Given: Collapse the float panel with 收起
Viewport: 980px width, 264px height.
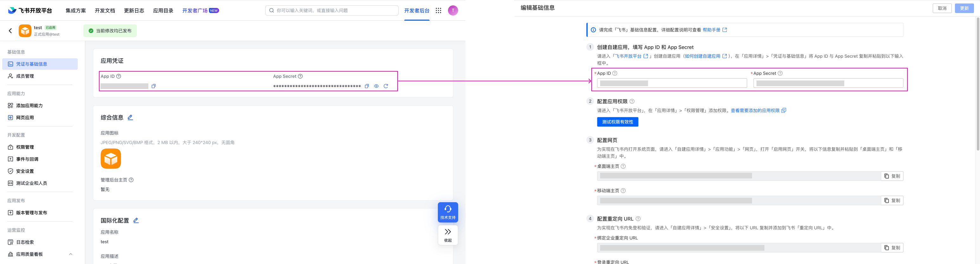Looking at the screenshot, I should tap(448, 235).
